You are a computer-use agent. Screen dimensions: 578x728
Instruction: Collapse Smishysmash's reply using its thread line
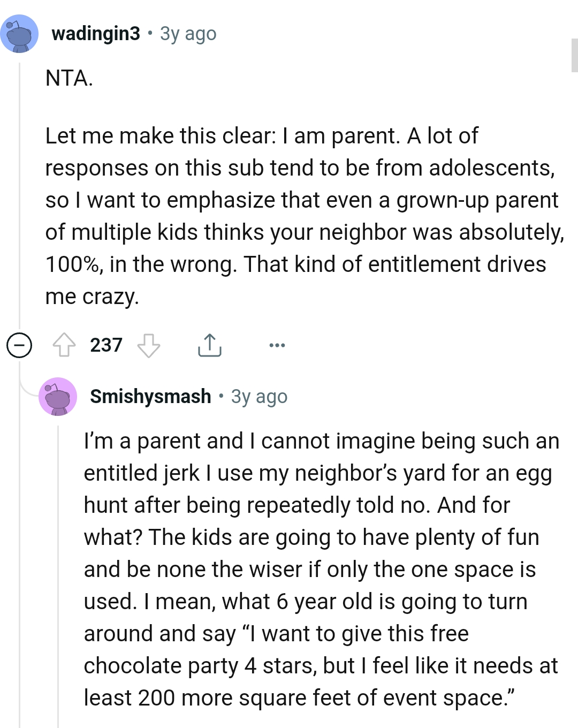tap(59, 562)
